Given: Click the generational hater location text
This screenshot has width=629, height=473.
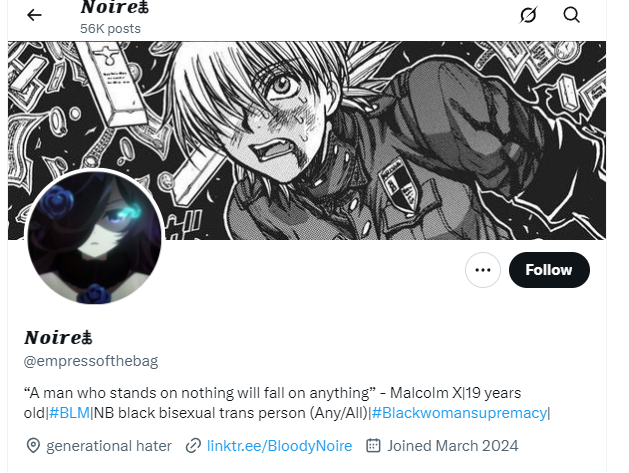Looking at the screenshot, I should (109, 446).
